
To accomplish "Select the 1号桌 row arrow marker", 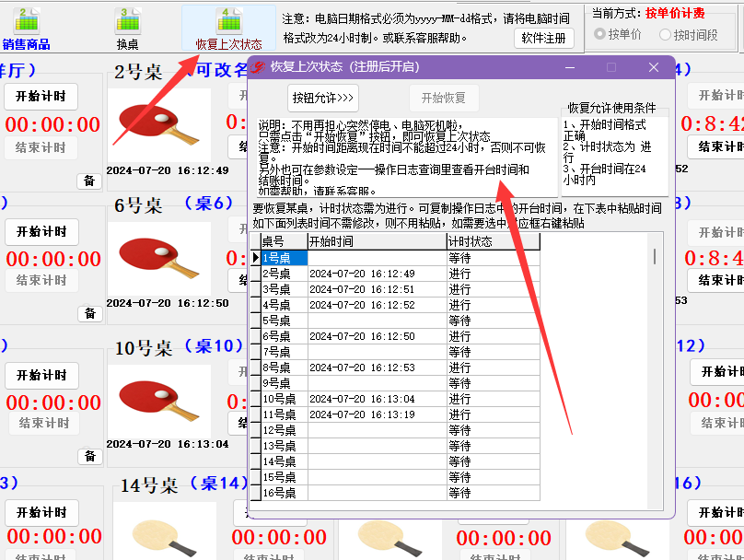I will pyautogui.click(x=256, y=258).
